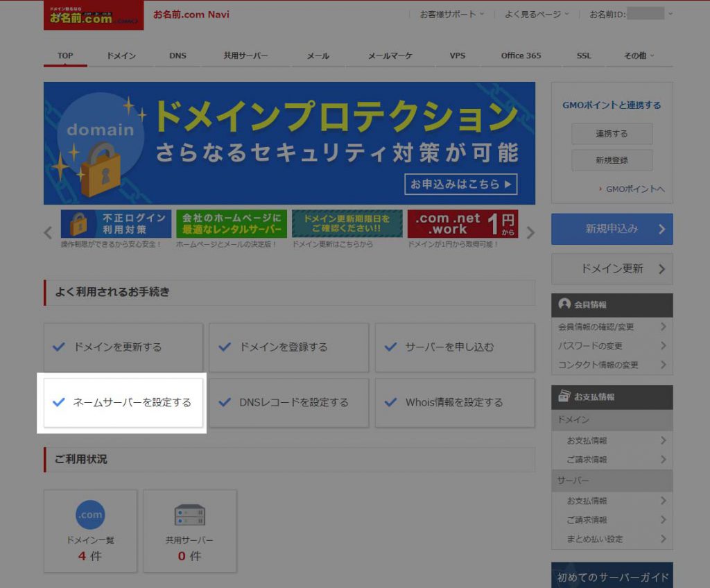Click ネームサーバーを設定する

point(123,402)
